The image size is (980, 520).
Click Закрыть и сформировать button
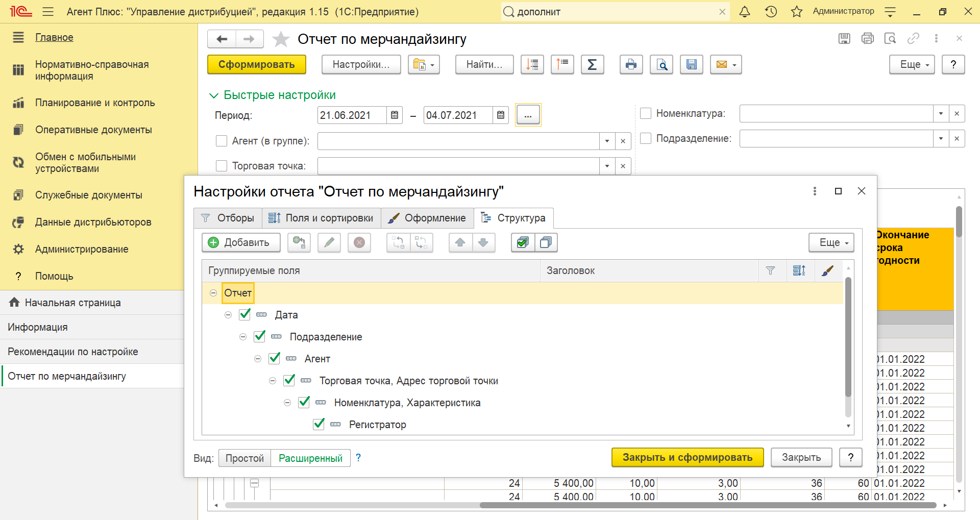[688, 457]
